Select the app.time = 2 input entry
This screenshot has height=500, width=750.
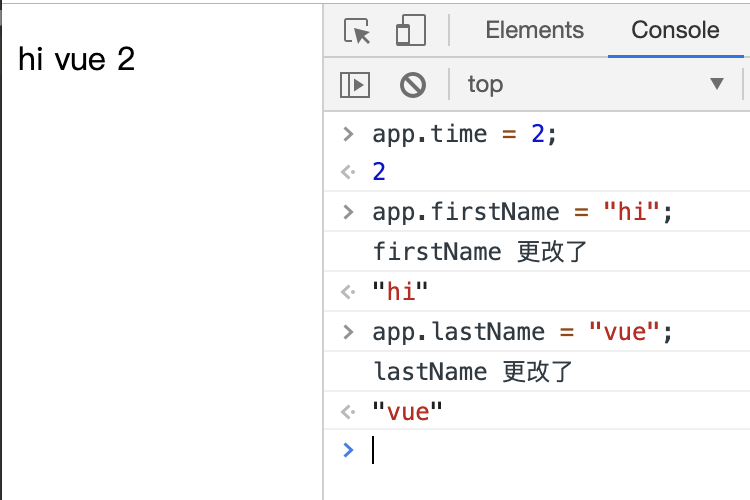[x=464, y=134]
